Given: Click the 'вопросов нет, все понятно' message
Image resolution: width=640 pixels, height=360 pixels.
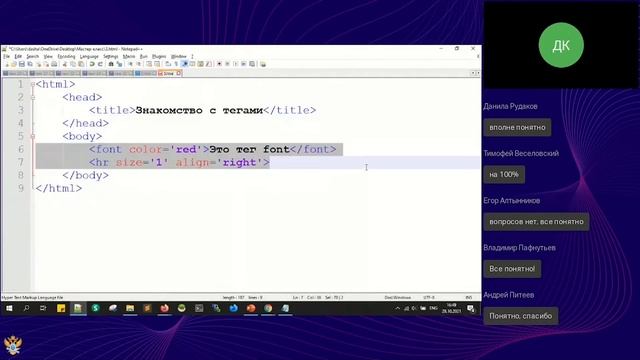Looking at the screenshot, I should pos(536,222).
